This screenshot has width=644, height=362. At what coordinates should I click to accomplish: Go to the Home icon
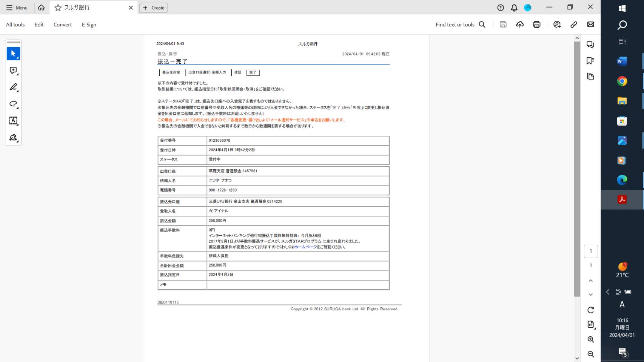coord(41,8)
